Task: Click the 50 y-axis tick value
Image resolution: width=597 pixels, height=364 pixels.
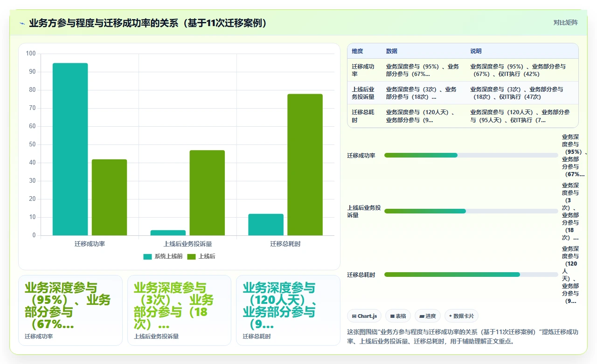Action: [x=32, y=144]
